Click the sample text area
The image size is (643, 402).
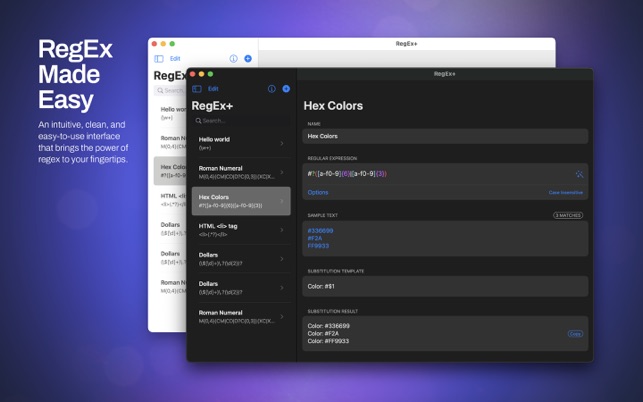(x=445, y=238)
